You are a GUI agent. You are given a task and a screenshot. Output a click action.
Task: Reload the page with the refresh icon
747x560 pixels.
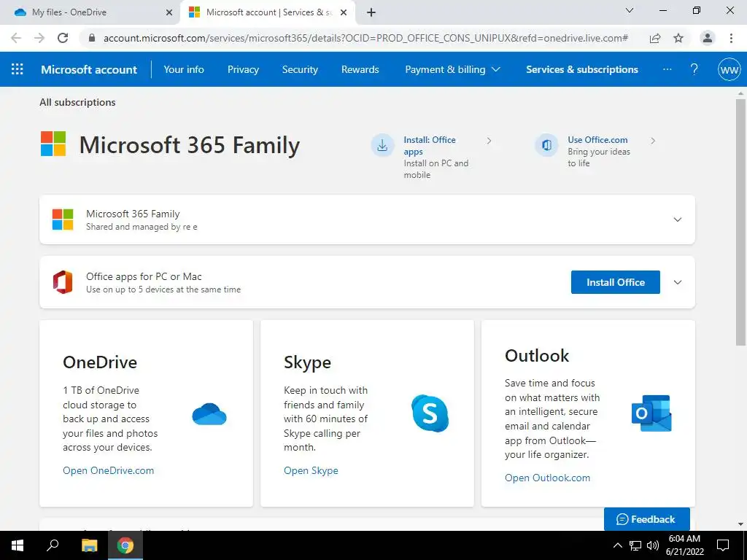pos(63,38)
